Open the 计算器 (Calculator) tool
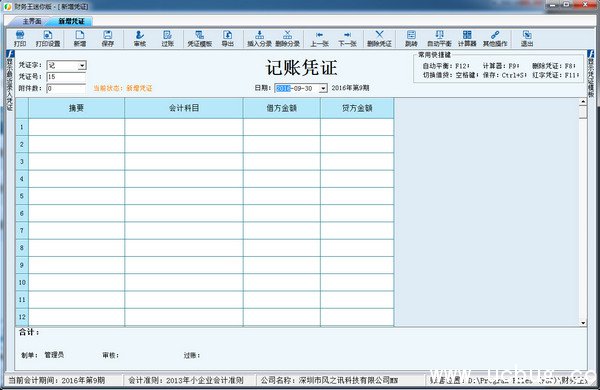The height and width of the screenshot is (390, 600). tap(467, 39)
